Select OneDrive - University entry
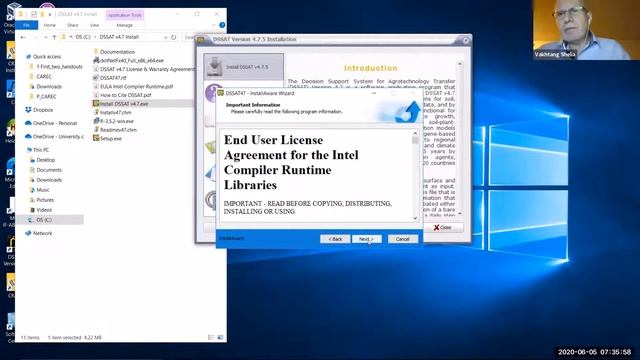The image size is (640, 360). 58,137
